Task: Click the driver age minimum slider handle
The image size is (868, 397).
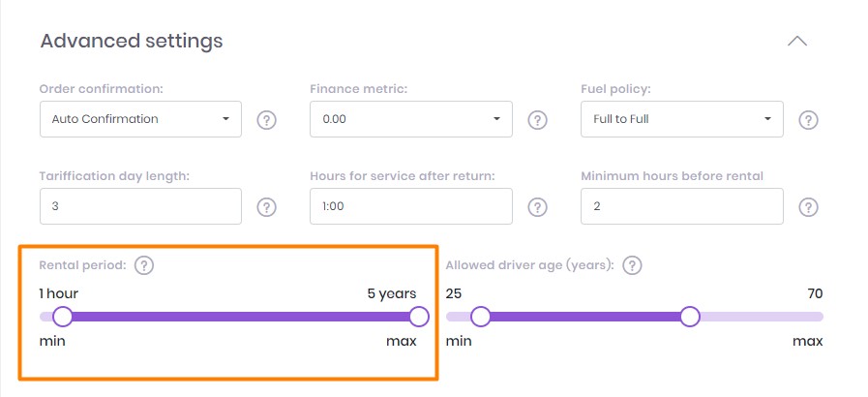Action: 481,317
